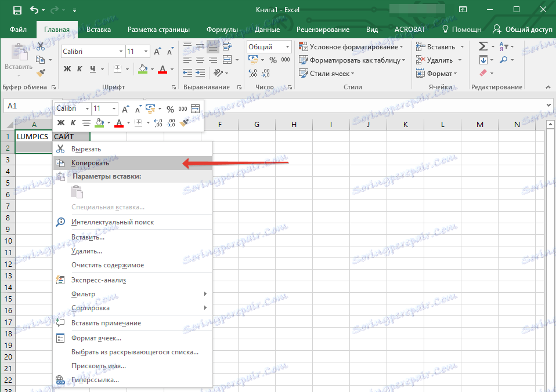Open Формат ячеек... from context menu
This screenshot has width=556, height=392.
(96, 338)
